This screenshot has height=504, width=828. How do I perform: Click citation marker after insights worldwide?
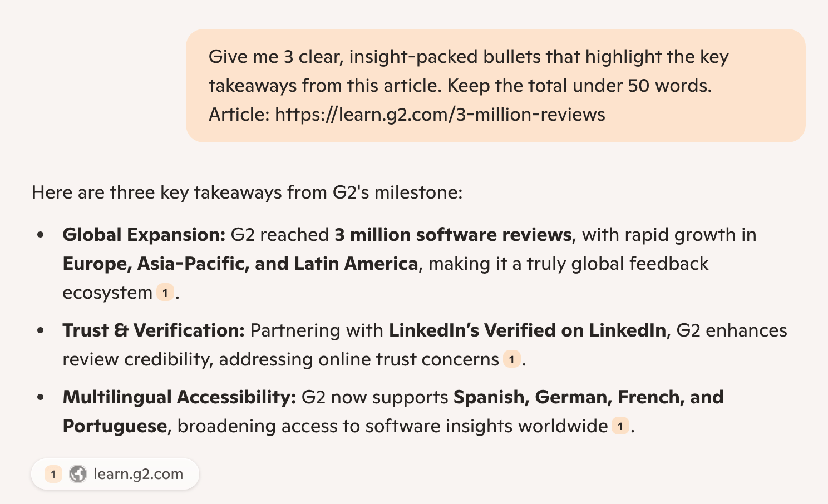point(620,426)
